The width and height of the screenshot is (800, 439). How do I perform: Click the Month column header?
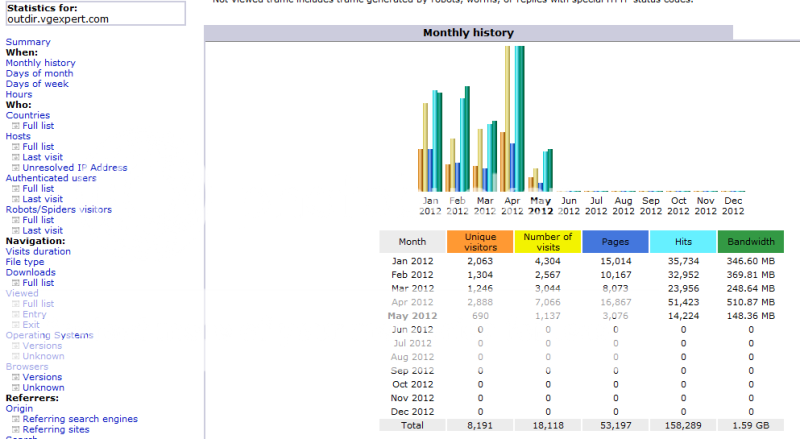pyautogui.click(x=412, y=241)
